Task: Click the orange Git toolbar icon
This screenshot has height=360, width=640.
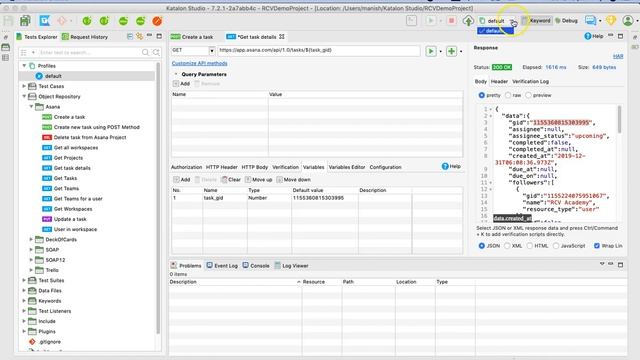Action: pyautogui.click(x=62, y=20)
